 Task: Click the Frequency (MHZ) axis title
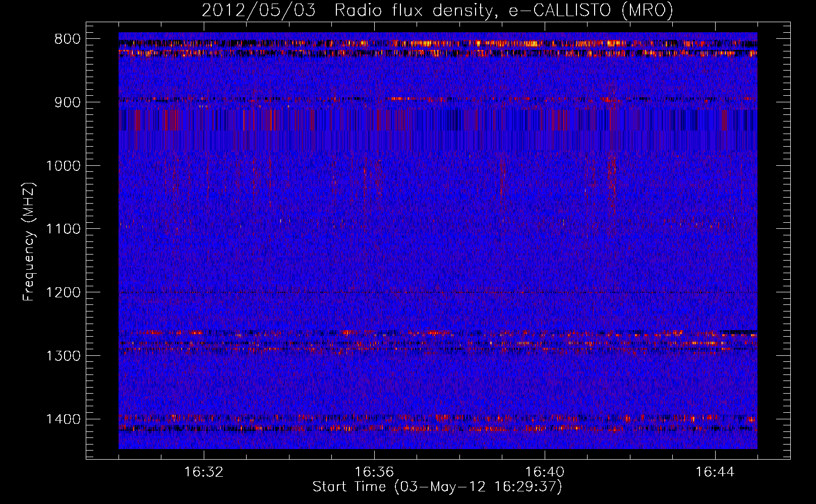(x=29, y=241)
